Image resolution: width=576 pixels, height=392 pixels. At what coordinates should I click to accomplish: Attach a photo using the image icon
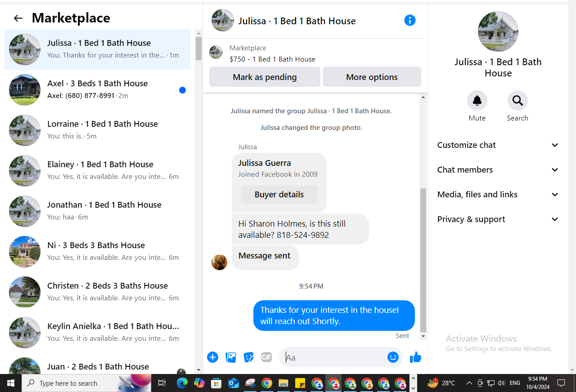click(231, 357)
